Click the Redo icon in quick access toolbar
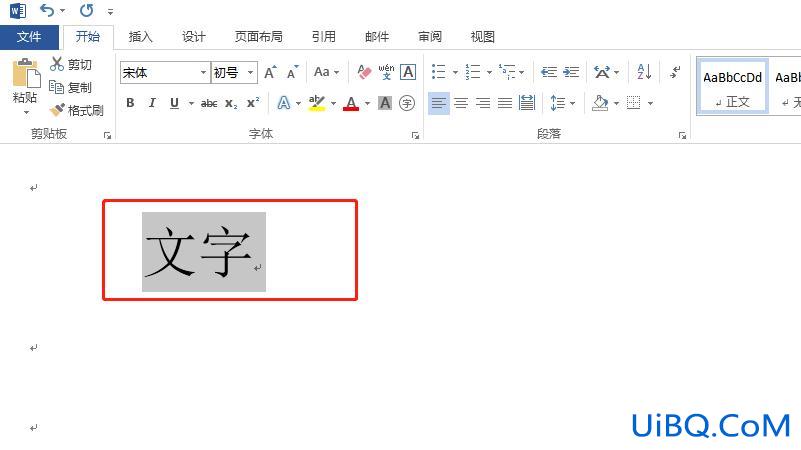The width and height of the screenshot is (801, 450). pyautogui.click(x=86, y=10)
